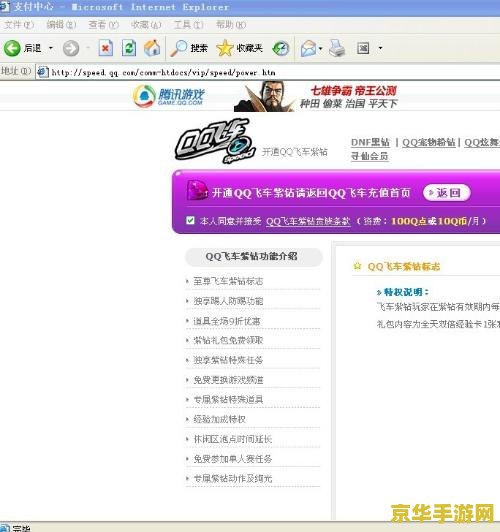The height and width of the screenshot is (532, 500).
Task: Click the status bar page icon
Action: [x=4, y=528]
